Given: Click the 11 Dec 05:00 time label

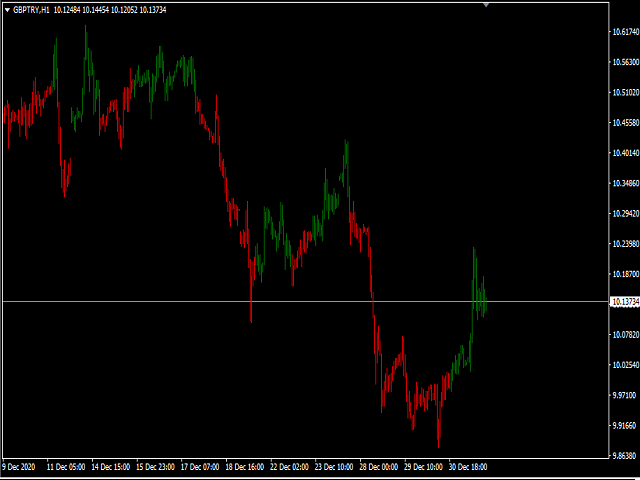Looking at the screenshot, I should [67, 467].
